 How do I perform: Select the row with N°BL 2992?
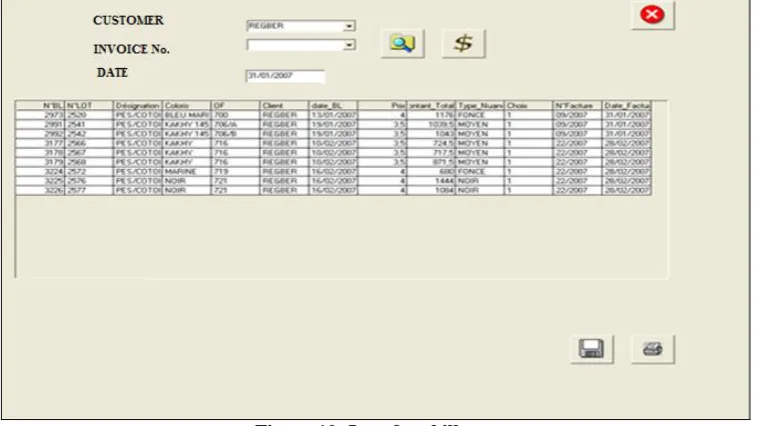[x=334, y=134]
